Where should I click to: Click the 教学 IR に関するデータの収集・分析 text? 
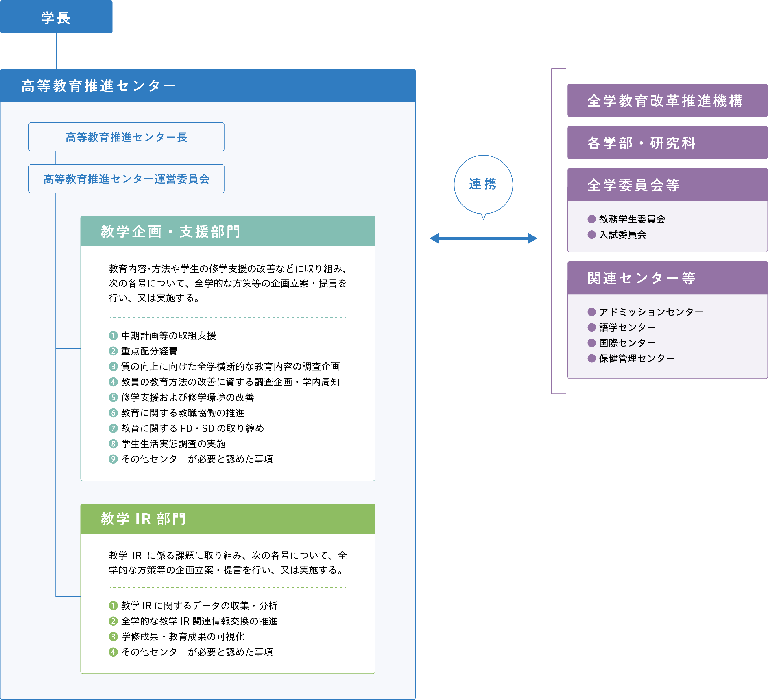pos(199,606)
